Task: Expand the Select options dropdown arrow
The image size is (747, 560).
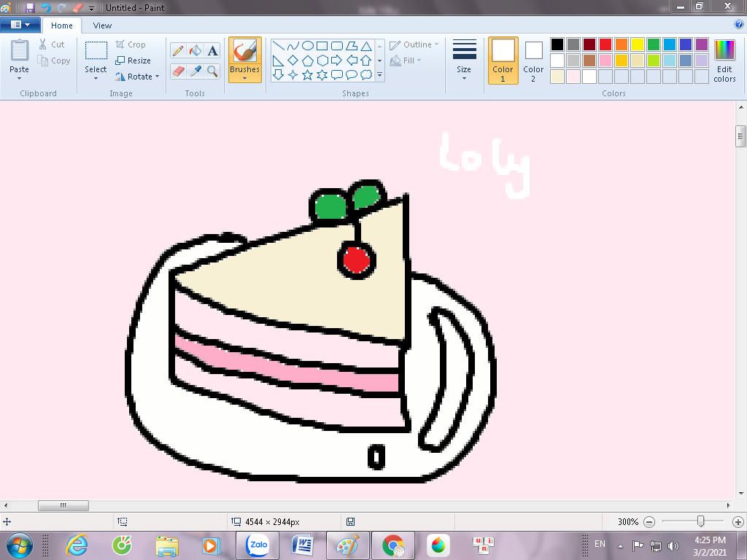Action: 96,79
